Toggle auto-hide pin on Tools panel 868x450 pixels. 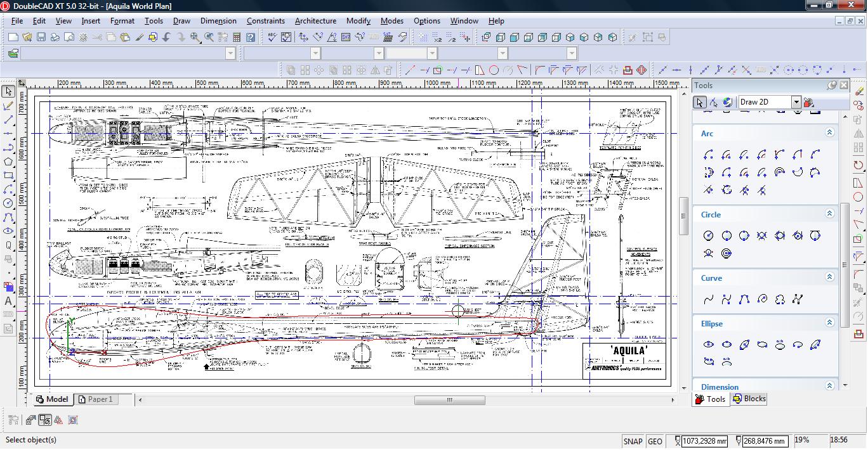[x=832, y=85]
